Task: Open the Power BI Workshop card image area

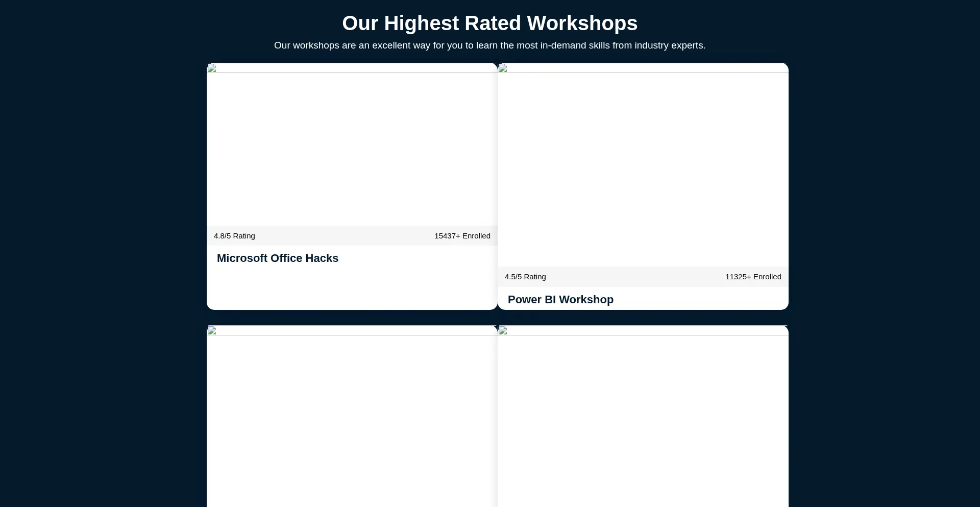Action: pos(643,168)
